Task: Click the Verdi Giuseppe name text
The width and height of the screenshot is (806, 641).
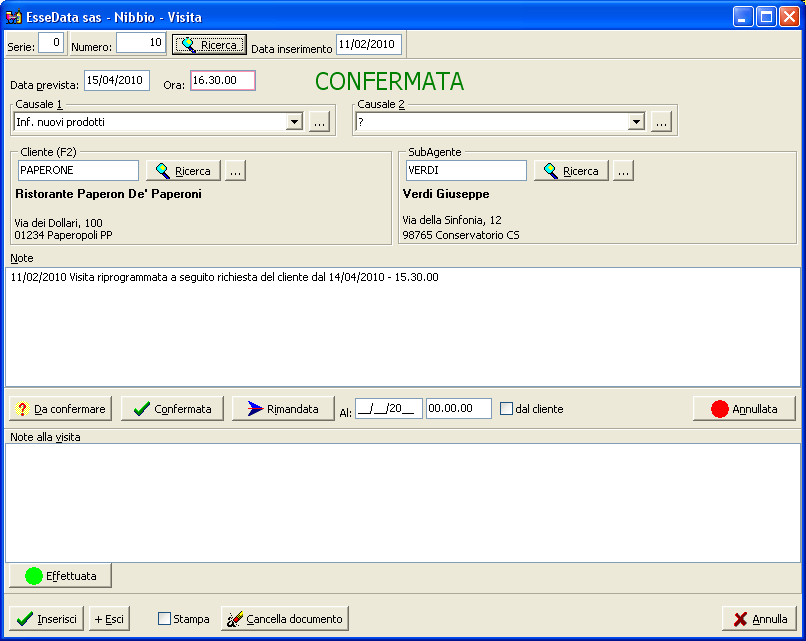Action: [x=446, y=194]
